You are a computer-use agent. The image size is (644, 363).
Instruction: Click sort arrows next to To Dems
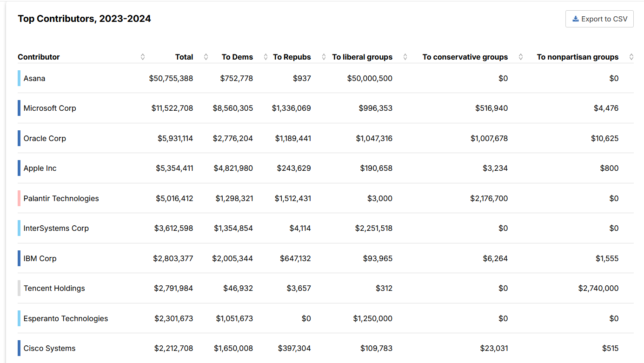point(266,57)
